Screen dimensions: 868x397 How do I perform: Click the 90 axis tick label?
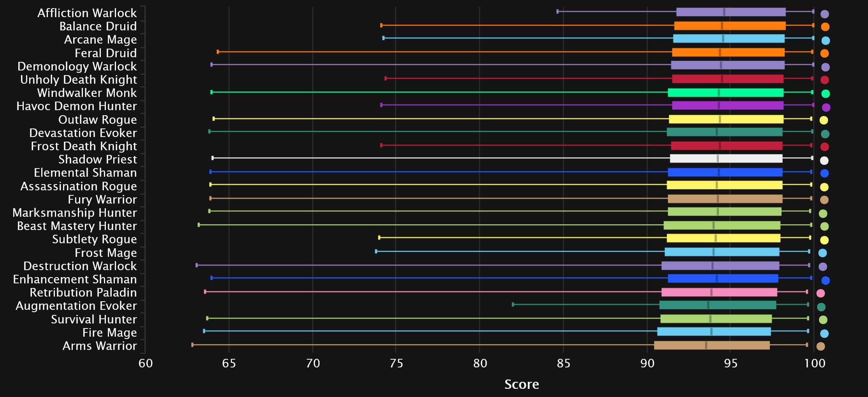click(647, 364)
